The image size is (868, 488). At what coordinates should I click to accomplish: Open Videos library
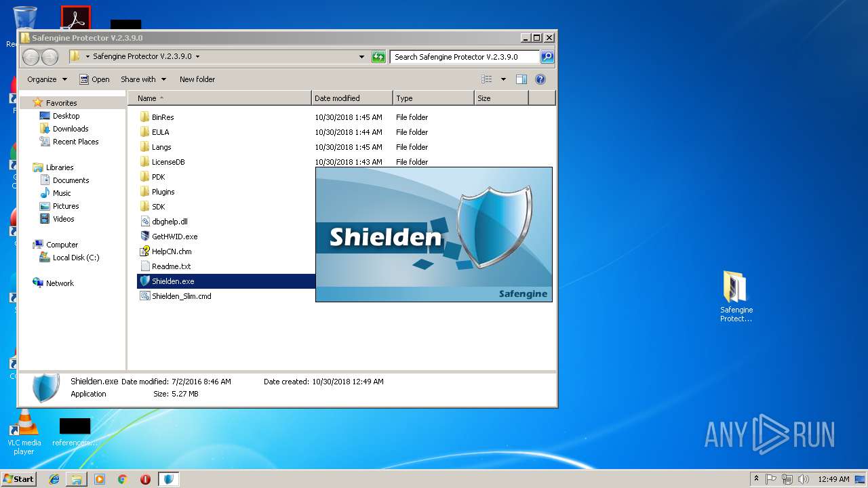coord(63,219)
